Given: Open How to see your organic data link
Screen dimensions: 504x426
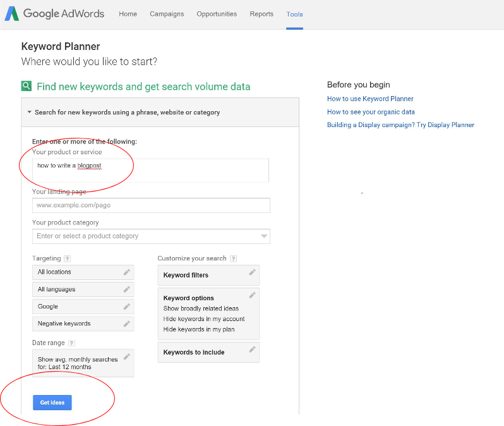Looking at the screenshot, I should coord(371,112).
